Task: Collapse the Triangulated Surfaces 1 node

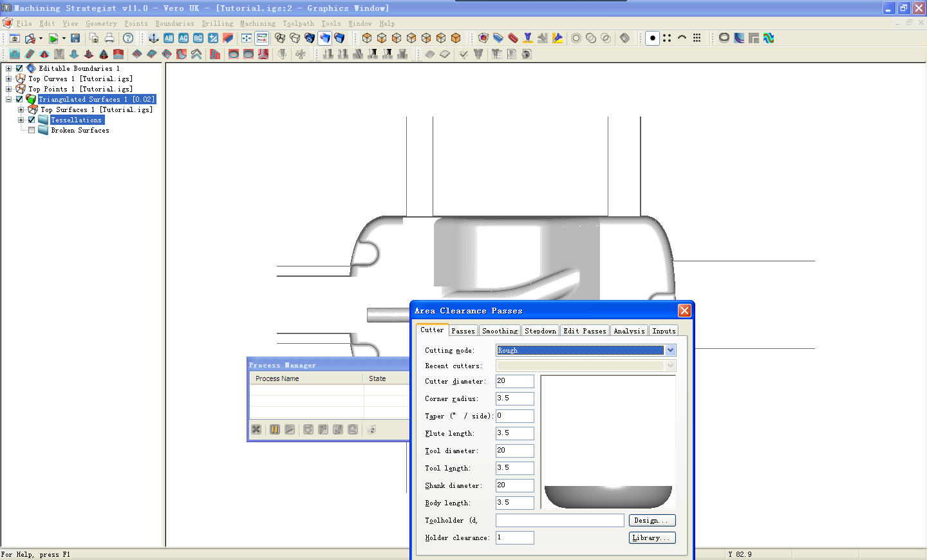Action: coord(9,99)
